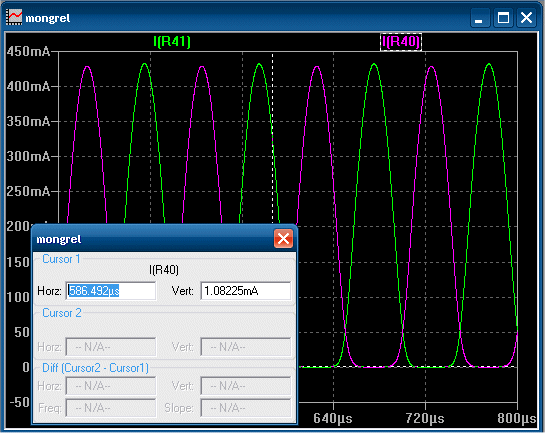The image size is (545, 433).
Task: Click the white dashed vertical cursor line
Action: click(272, 139)
